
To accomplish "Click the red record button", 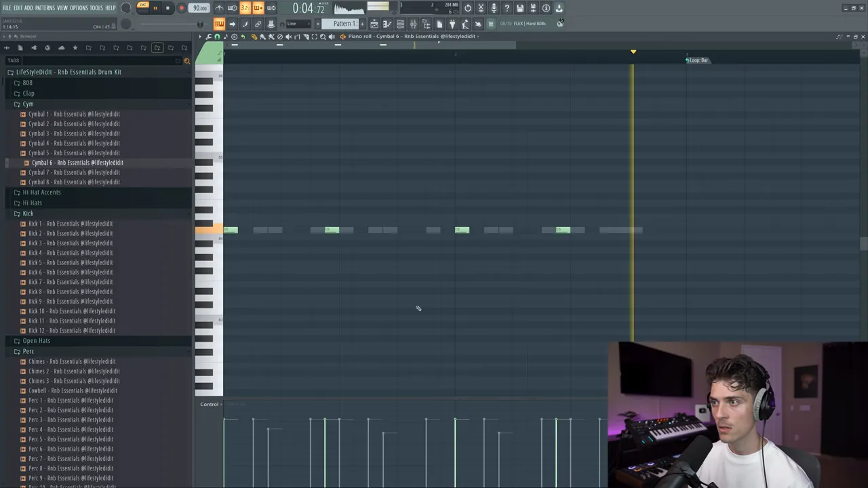I will (181, 8).
